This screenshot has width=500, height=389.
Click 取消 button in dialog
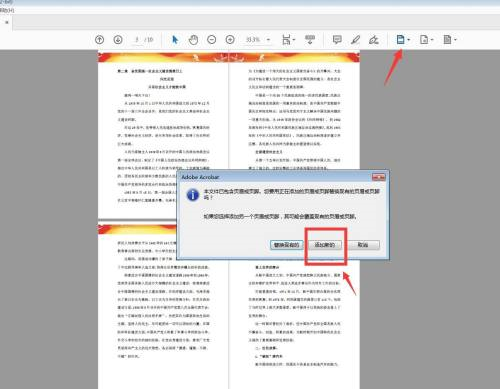pyautogui.click(x=363, y=245)
